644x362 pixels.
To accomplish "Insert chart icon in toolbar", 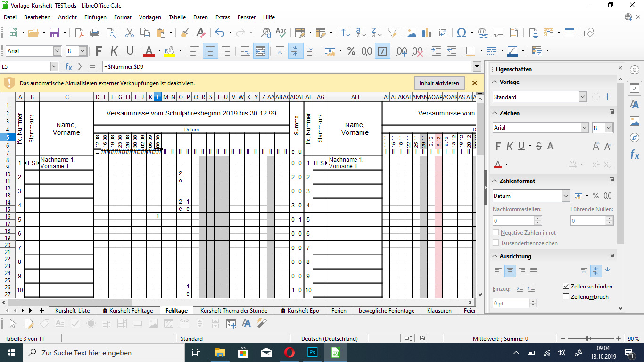I will coord(427,33).
